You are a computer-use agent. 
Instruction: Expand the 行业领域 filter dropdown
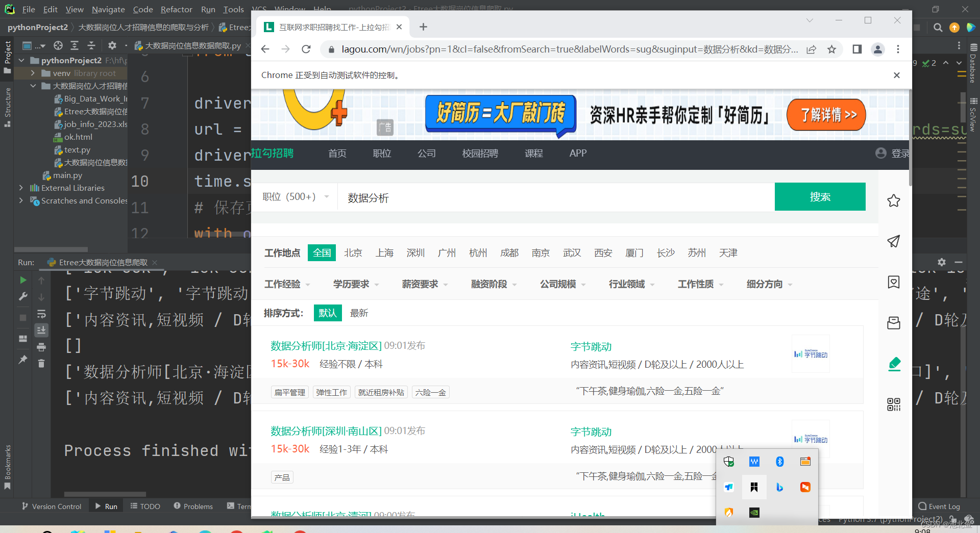click(x=631, y=284)
